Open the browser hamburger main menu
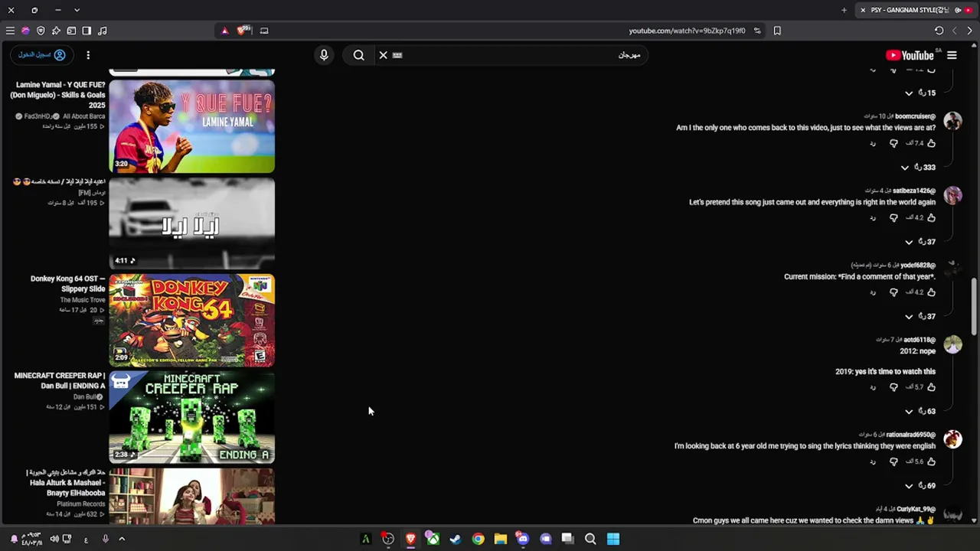Screen dimensions: 980x551 (x=10, y=31)
